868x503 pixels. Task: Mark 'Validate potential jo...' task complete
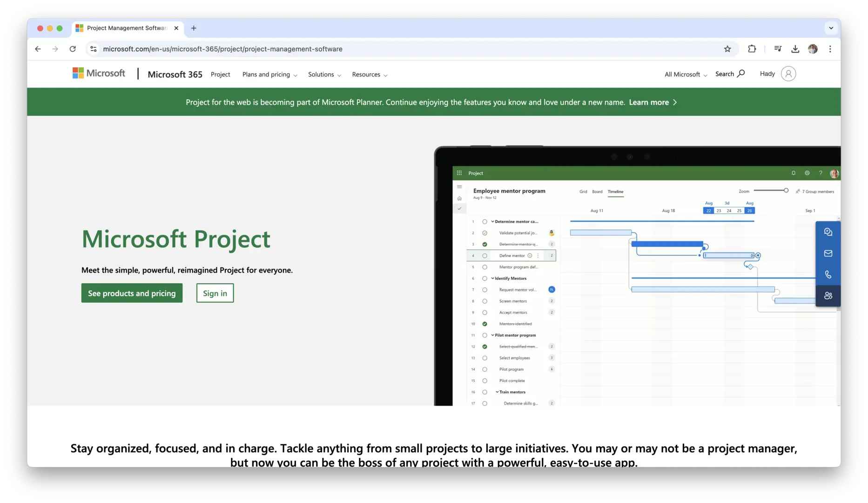coord(484,233)
